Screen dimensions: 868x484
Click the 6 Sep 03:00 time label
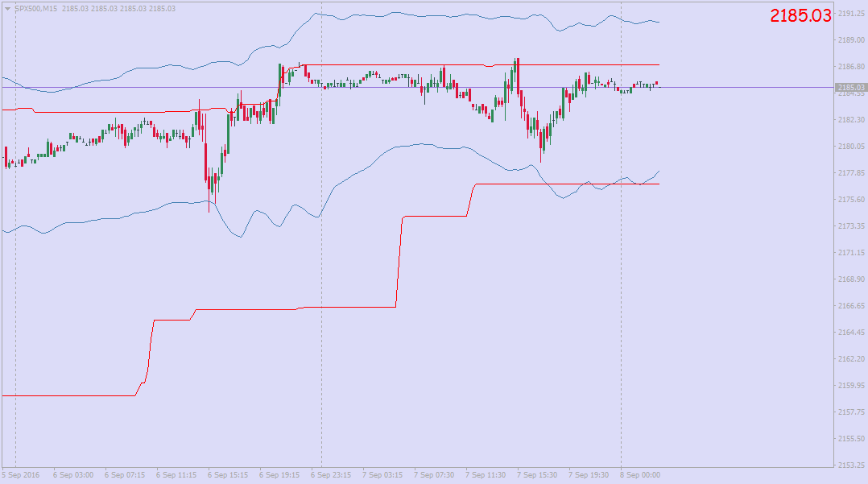[x=73, y=475]
